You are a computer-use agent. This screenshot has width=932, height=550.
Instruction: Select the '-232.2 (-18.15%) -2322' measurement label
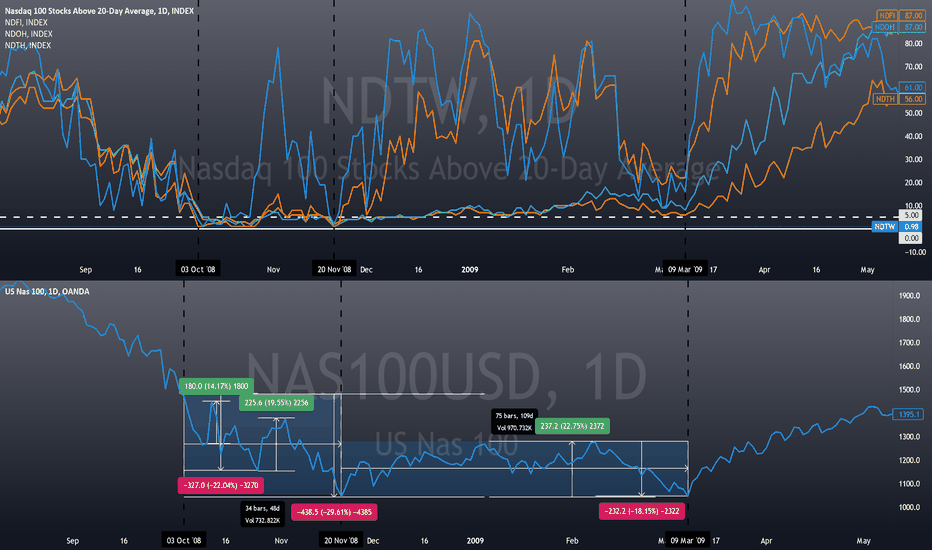click(642, 511)
